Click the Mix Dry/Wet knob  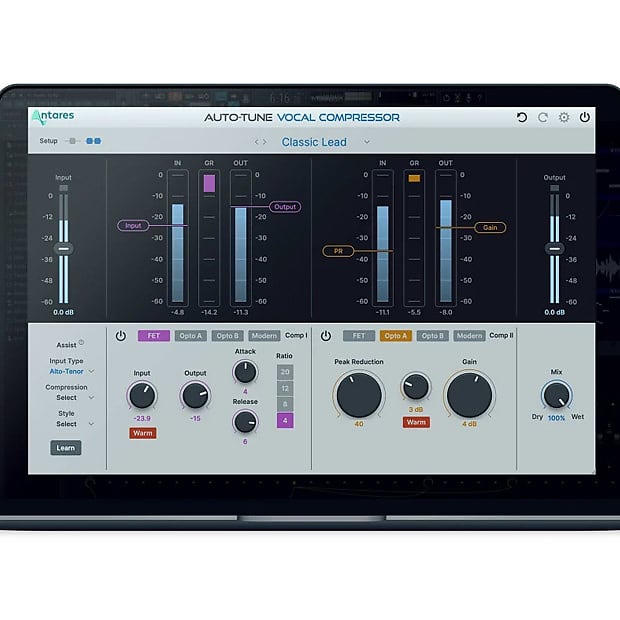tap(556, 395)
